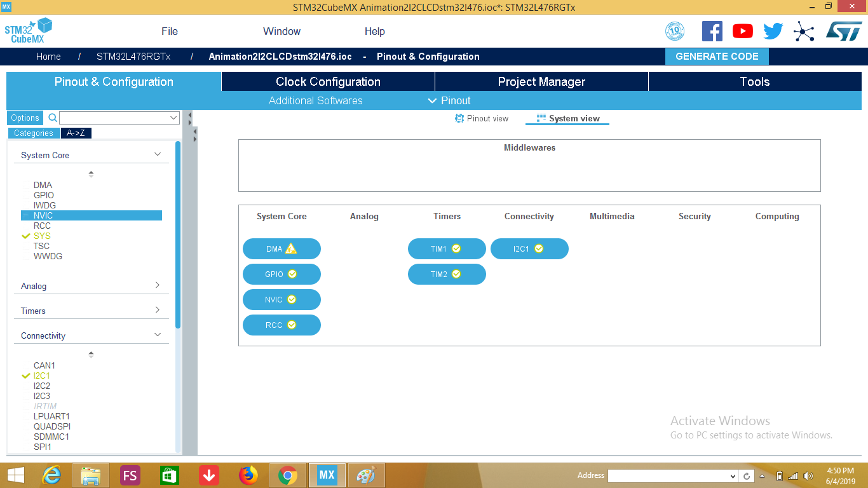Select the System view tab
Viewport: 868px width, 488px height.
click(x=567, y=118)
